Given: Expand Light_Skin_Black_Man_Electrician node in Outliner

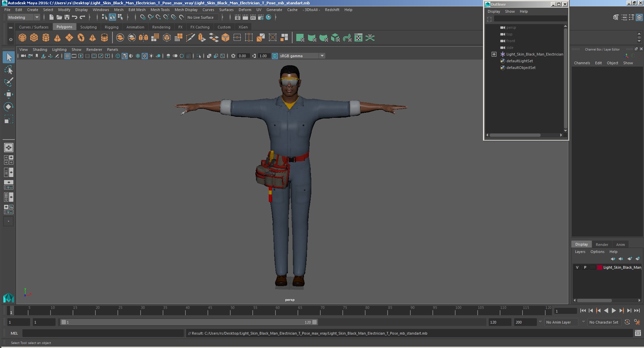Looking at the screenshot, I should click(x=494, y=54).
